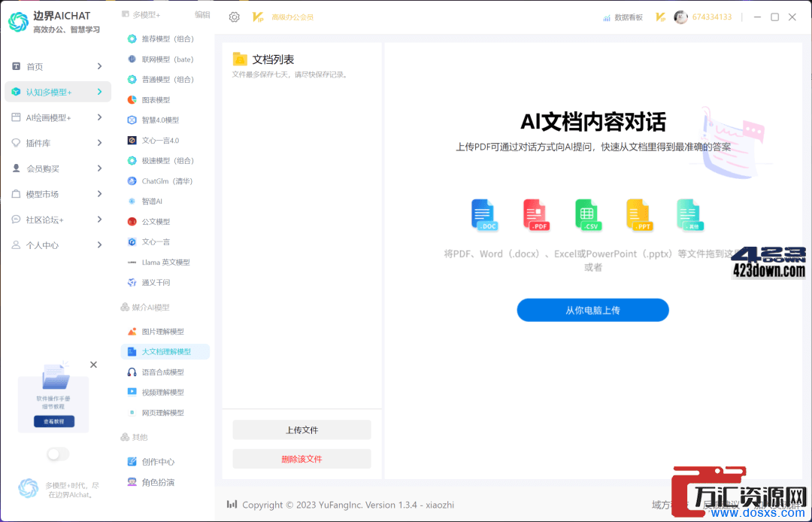
Task: Click the 边界AICHAT logo
Action: (x=19, y=23)
